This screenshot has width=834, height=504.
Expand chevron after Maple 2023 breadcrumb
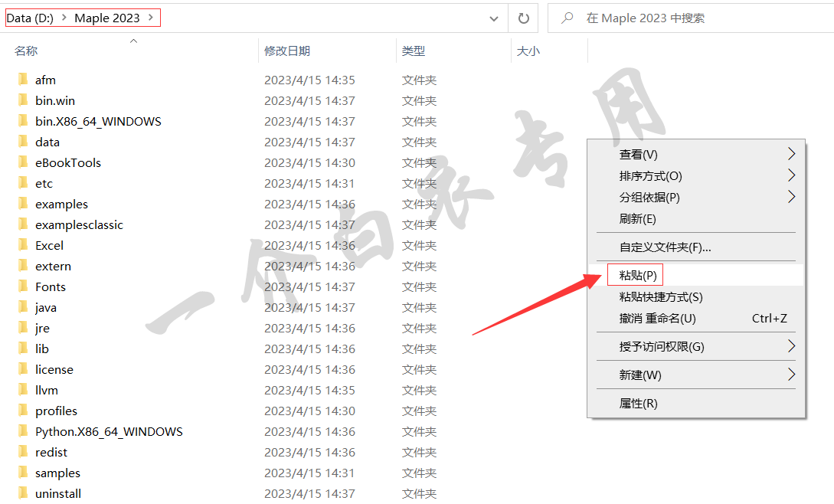(x=151, y=18)
